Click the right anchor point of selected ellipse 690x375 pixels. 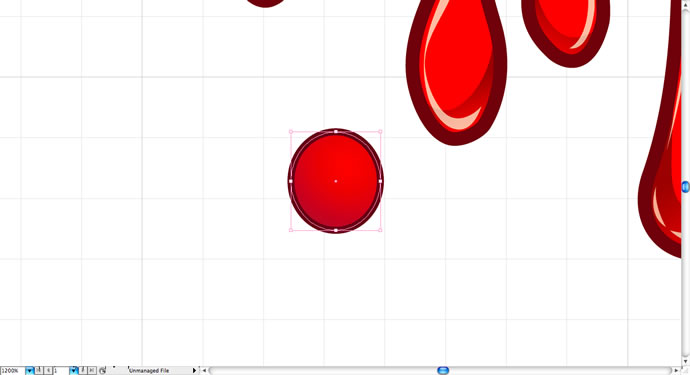[x=381, y=181]
